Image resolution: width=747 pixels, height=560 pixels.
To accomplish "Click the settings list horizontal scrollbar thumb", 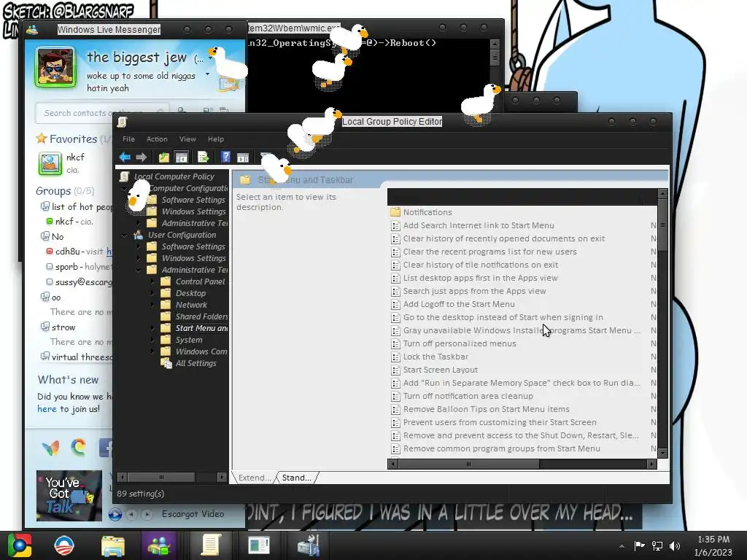I will 468,464.
